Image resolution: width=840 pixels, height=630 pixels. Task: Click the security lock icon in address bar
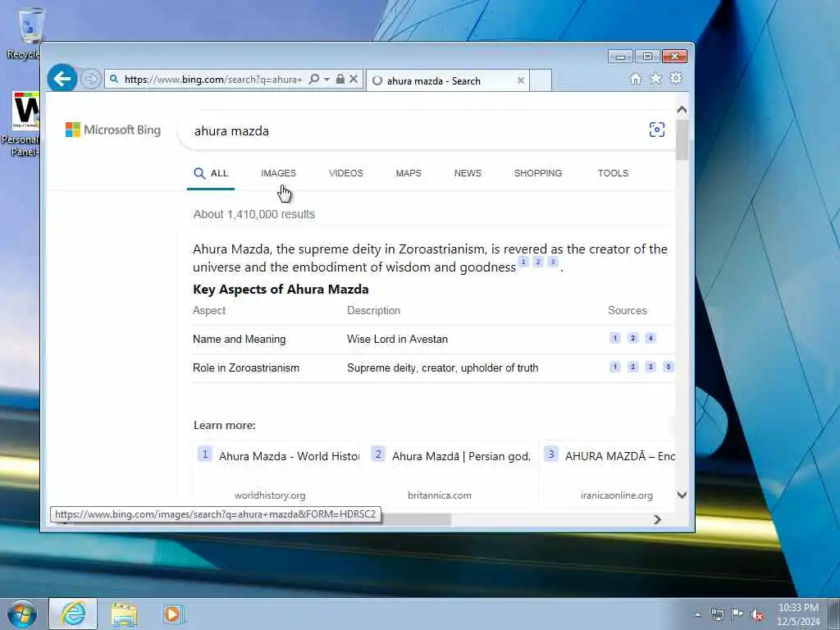point(340,80)
